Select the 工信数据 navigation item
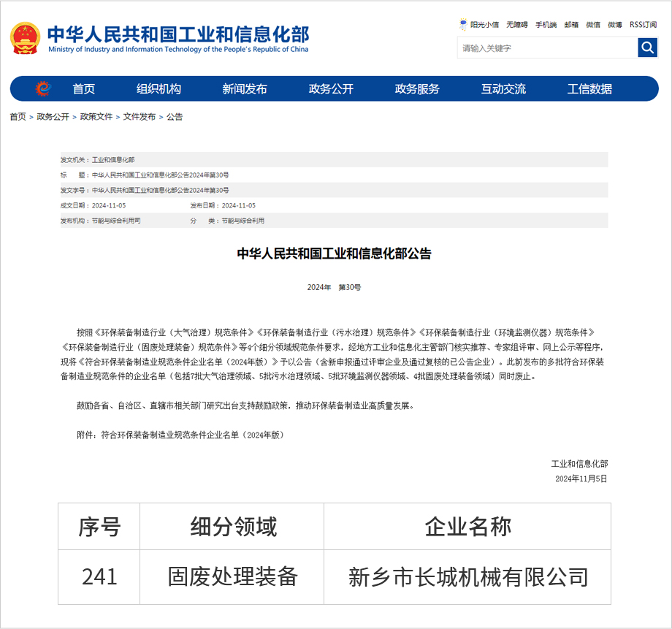 click(589, 89)
